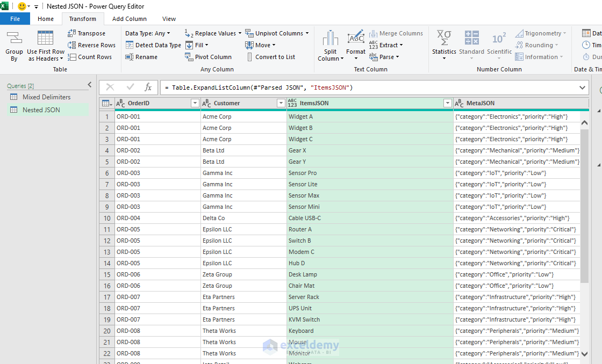
Task: Click the fx function icon in formula bar
Action: point(148,88)
